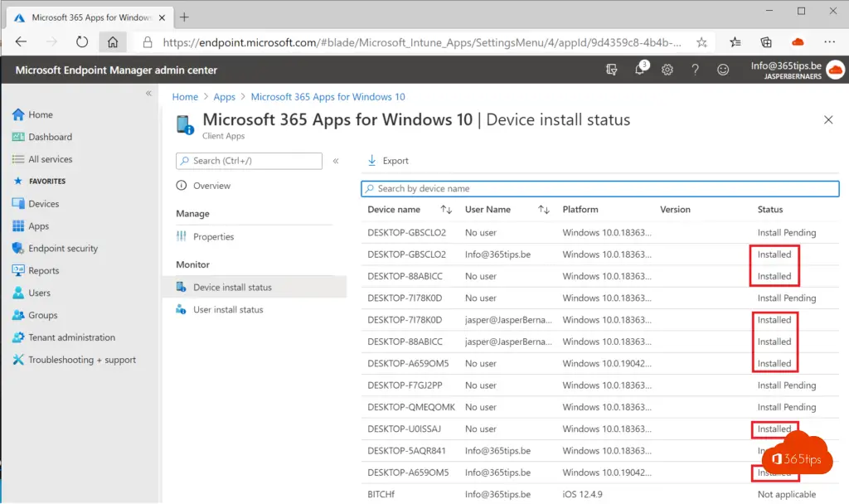
Task: Select DESKTOP-88ABICC row with jasper user
Action: tap(600, 341)
